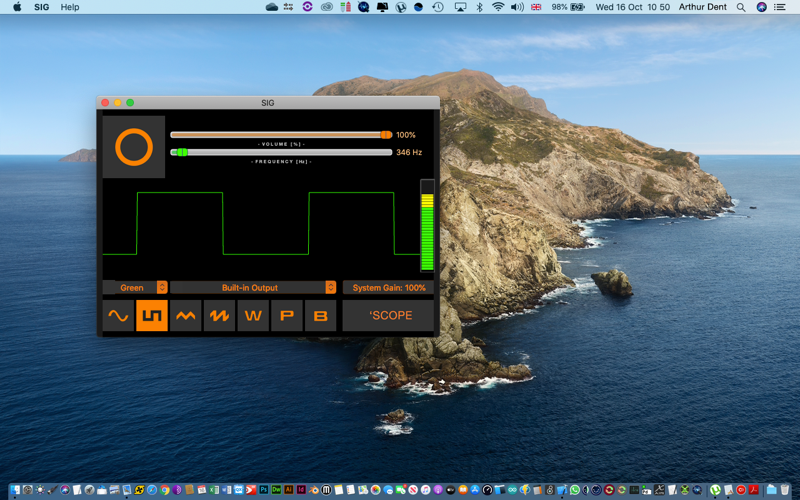This screenshot has width=800, height=500.
Task: Select the sawtooth waveform button
Action: point(219,316)
